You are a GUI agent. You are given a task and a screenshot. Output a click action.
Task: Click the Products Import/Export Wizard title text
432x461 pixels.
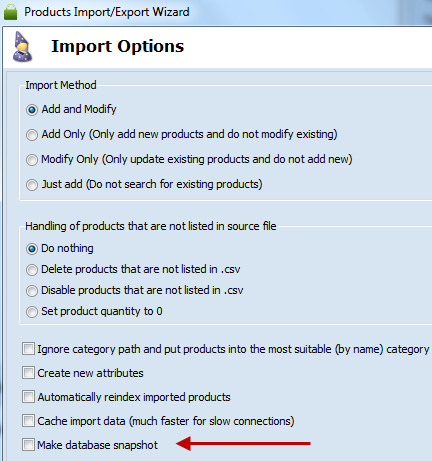[x=107, y=12]
